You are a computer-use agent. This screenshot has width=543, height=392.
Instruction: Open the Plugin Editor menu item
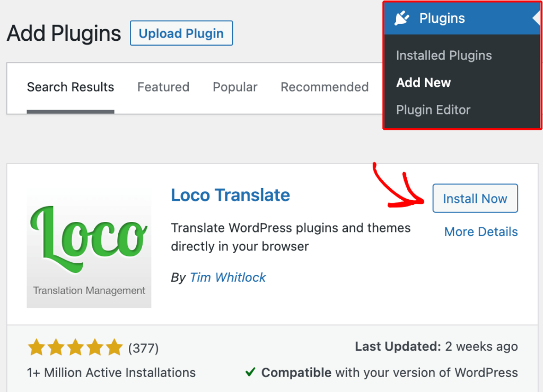433,110
